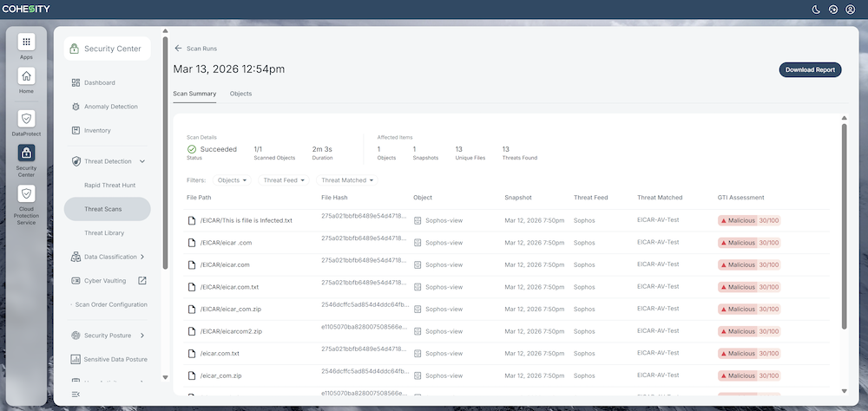
Task: Open the Apps grid icon
Action: click(26, 42)
